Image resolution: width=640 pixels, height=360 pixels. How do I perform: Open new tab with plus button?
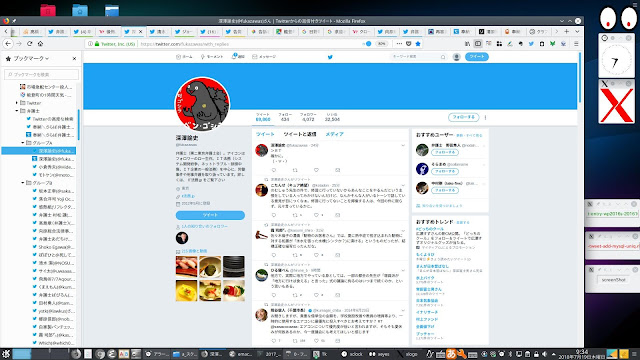[567, 31]
